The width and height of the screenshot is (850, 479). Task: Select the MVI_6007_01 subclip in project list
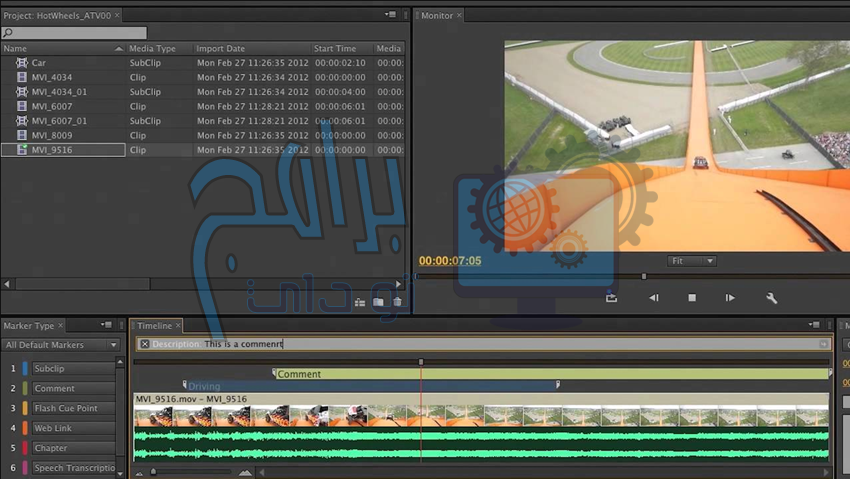point(59,121)
